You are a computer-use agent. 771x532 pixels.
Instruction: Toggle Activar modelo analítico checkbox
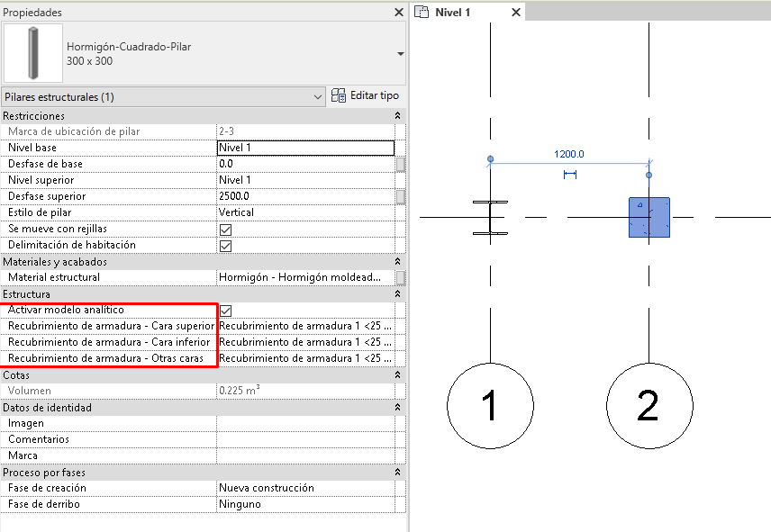point(226,311)
